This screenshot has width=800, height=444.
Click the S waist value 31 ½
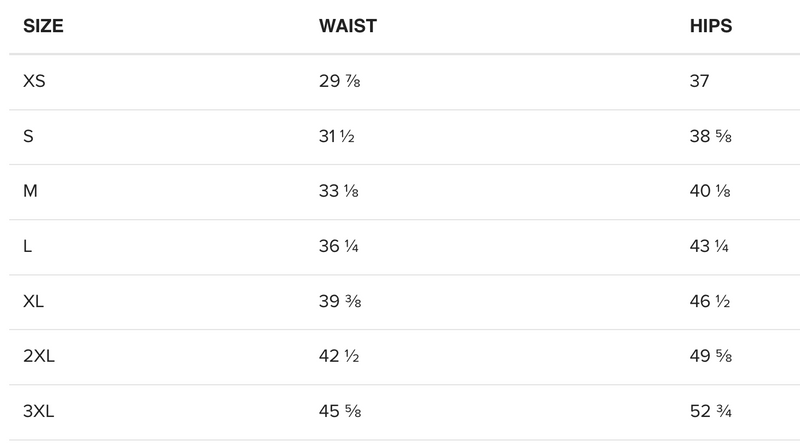(337, 137)
